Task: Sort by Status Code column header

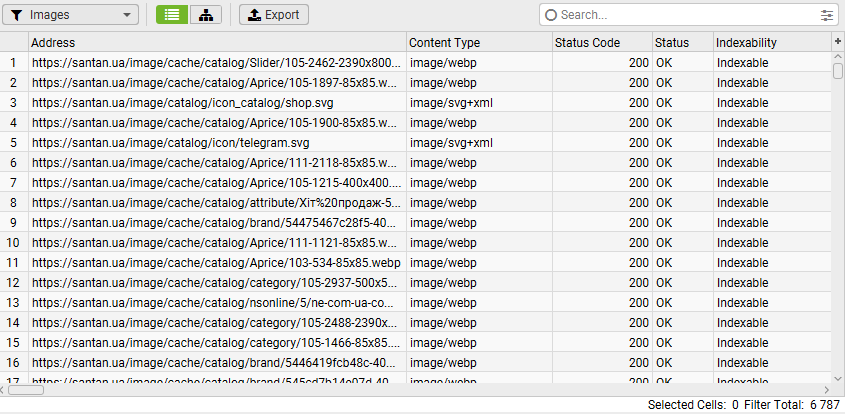Action: 600,43
